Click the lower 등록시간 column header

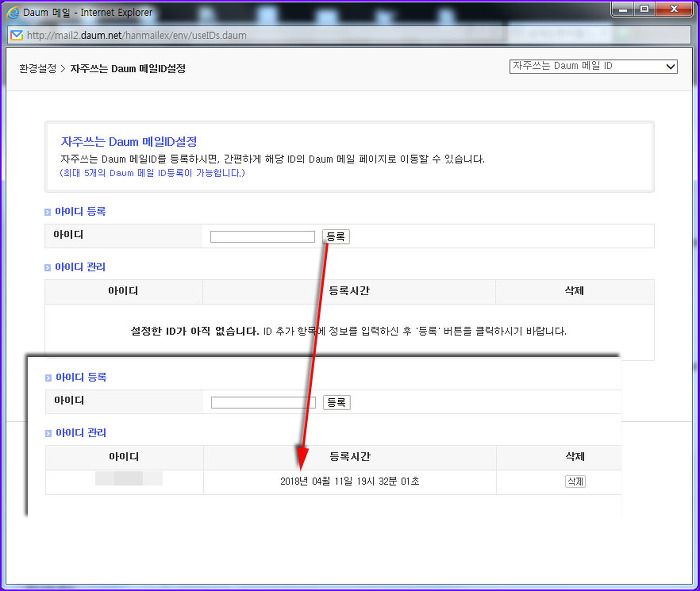click(350, 457)
